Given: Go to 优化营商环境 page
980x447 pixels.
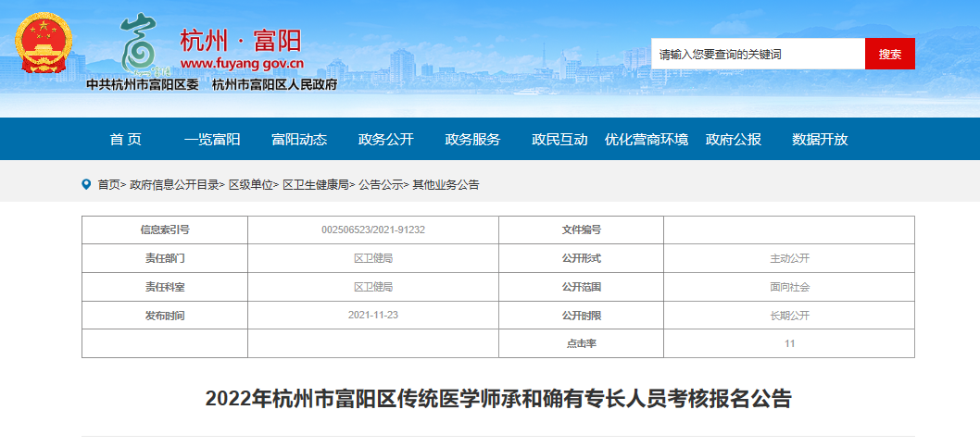Looking at the screenshot, I should (x=647, y=140).
